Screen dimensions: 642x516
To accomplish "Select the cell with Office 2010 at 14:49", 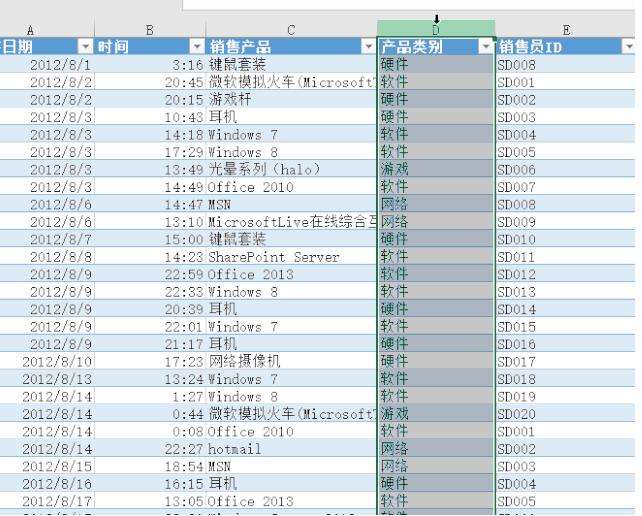I will (x=291, y=187).
